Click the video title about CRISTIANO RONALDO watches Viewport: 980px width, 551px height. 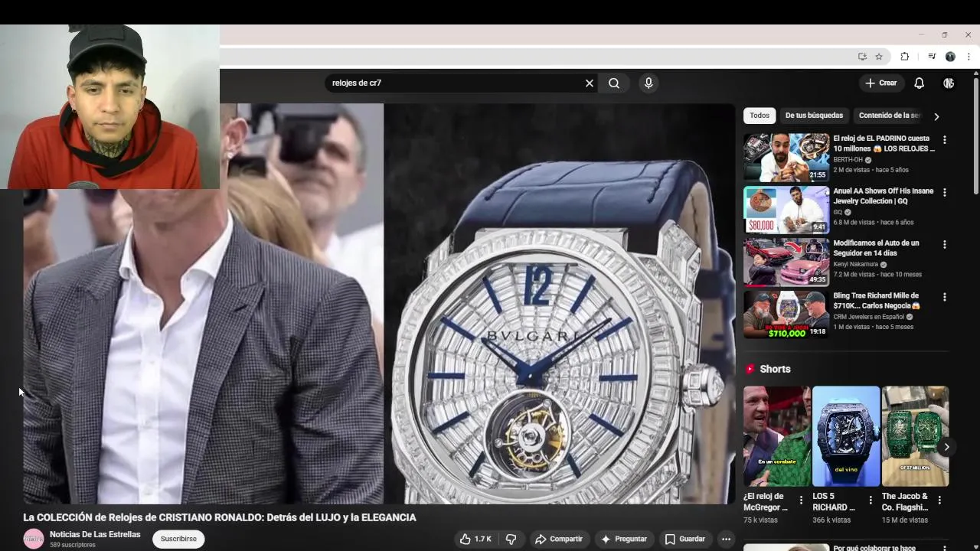coord(220,517)
